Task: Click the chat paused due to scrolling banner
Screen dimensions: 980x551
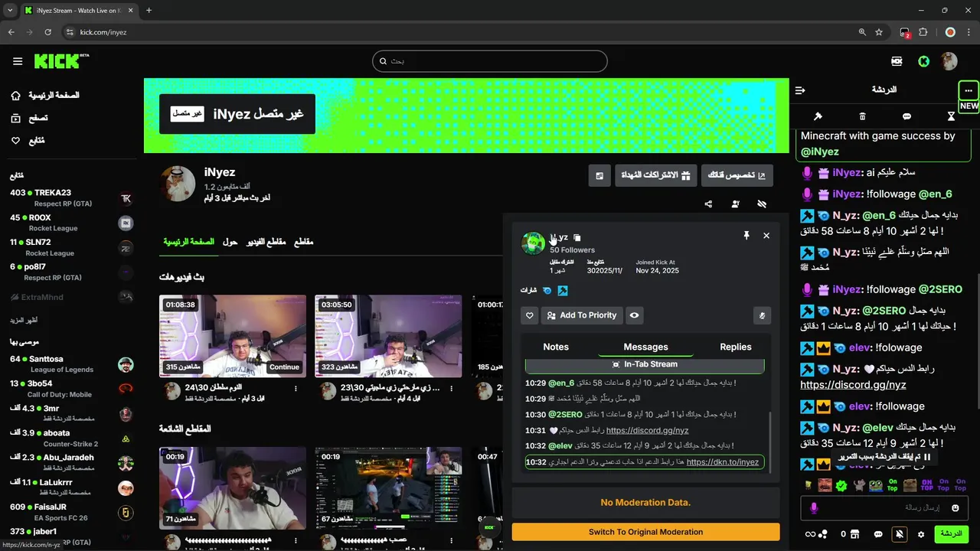Action: [884, 457]
